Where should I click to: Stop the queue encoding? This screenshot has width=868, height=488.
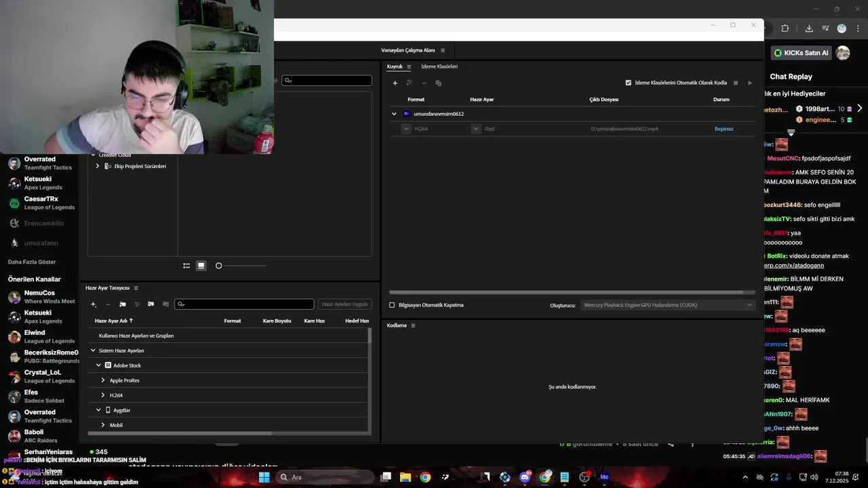coord(736,83)
